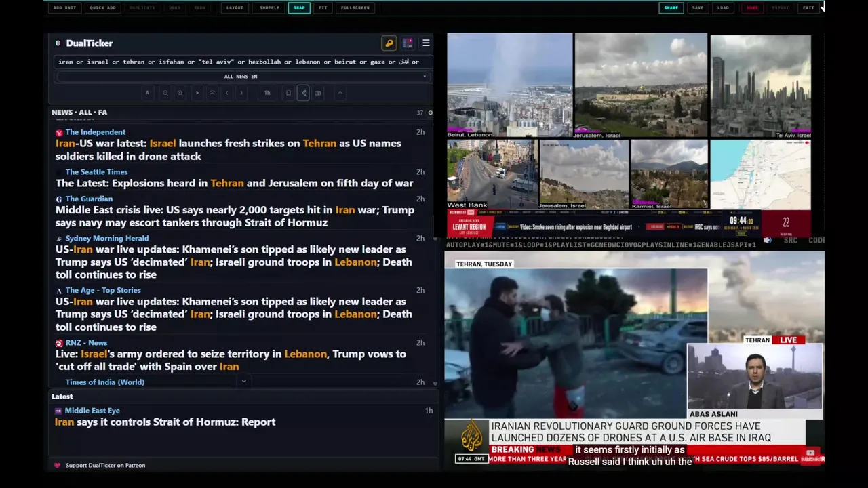The width and height of the screenshot is (868, 488).
Task: Click the zoom out magnifier icon
Action: click(x=165, y=93)
